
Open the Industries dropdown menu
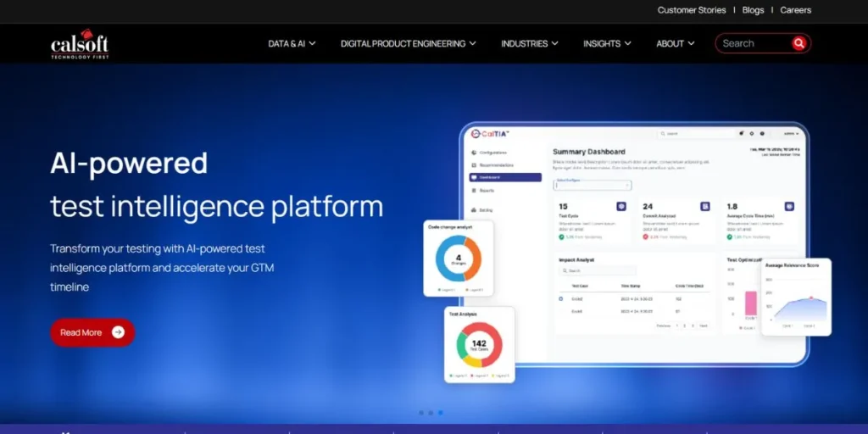[x=529, y=43]
